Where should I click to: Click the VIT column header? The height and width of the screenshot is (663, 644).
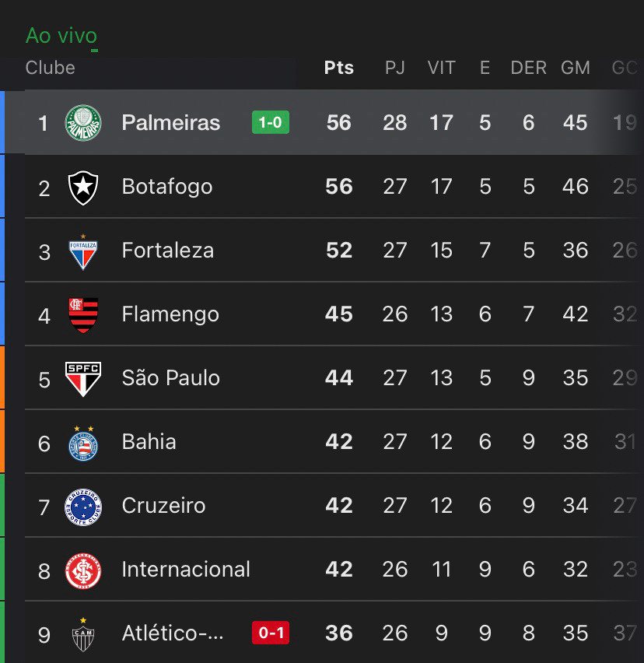pos(441,68)
